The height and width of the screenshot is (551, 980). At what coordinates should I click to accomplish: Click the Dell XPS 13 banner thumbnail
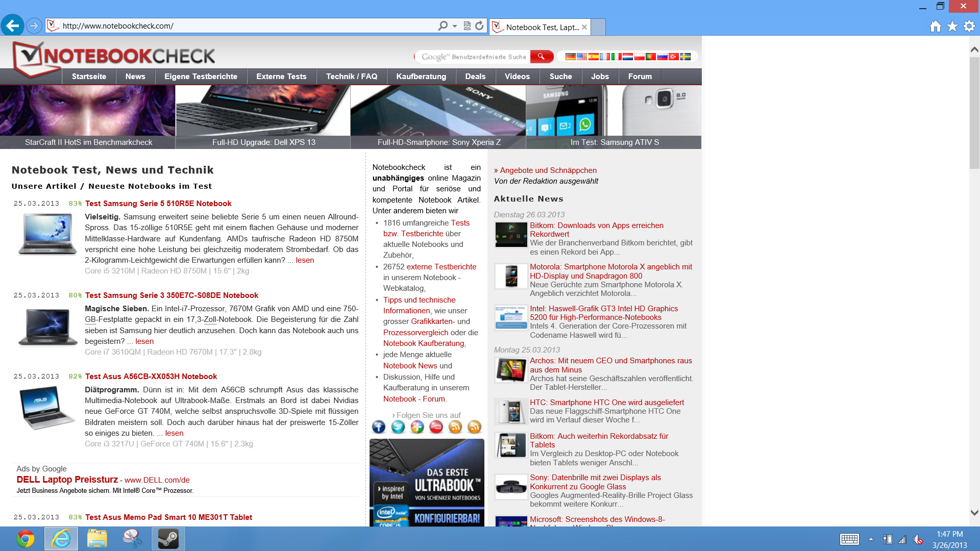click(263, 116)
